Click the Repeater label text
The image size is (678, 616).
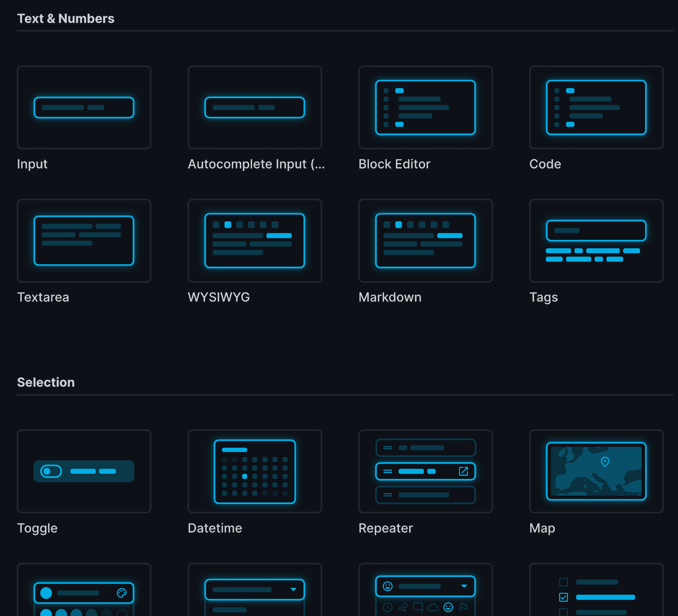click(x=386, y=528)
